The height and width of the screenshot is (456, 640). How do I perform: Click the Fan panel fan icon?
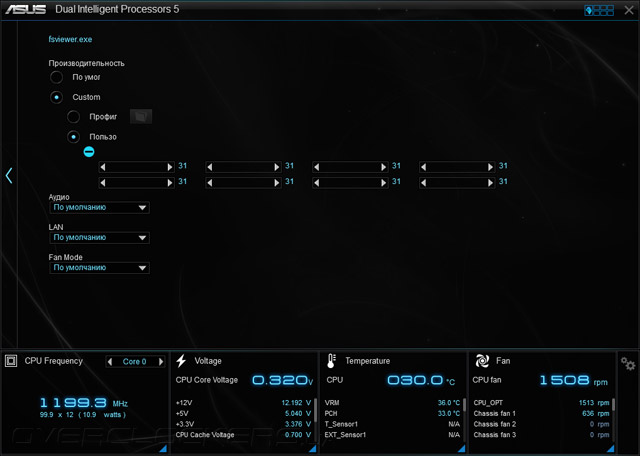click(x=482, y=361)
